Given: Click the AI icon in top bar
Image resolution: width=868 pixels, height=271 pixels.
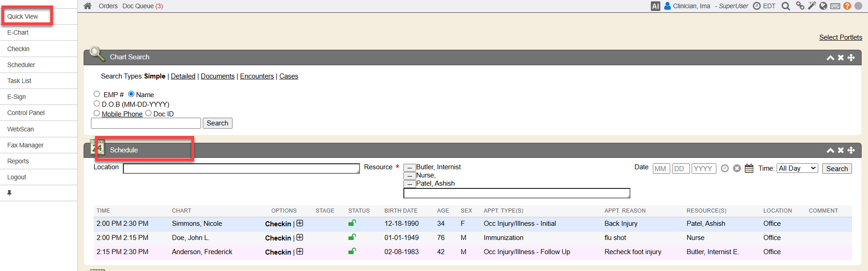Looking at the screenshot, I should [x=656, y=6].
